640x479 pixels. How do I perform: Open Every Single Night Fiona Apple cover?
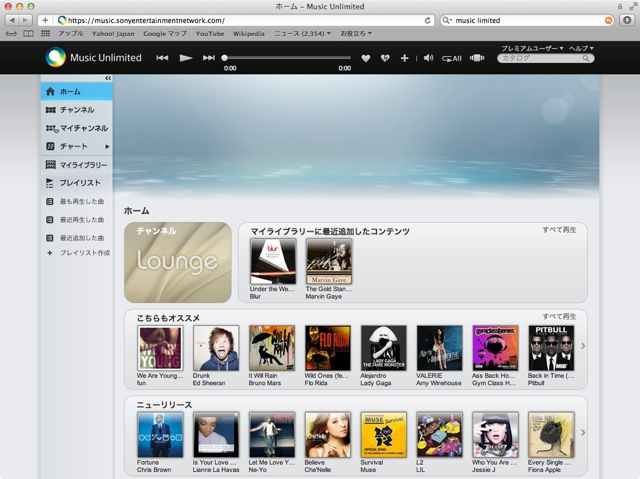pyautogui.click(x=551, y=435)
